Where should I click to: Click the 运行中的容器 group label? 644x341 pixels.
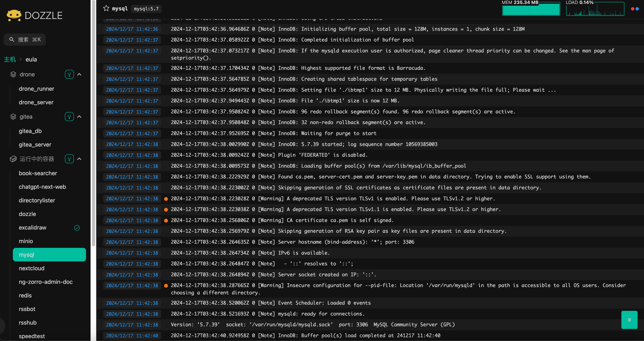tap(37, 159)
